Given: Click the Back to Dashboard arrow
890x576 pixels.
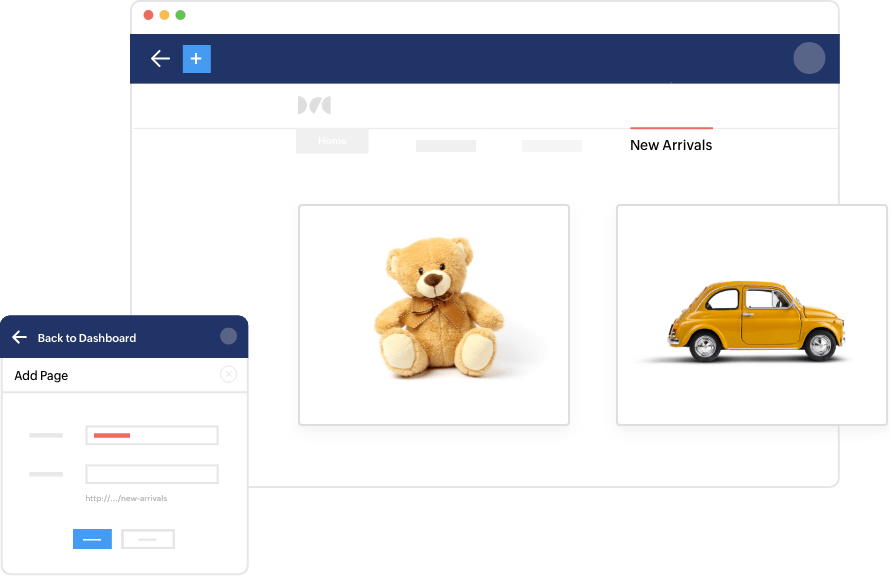Looking at the screenshot, I should pyautogui.click(x=19, y=338).
